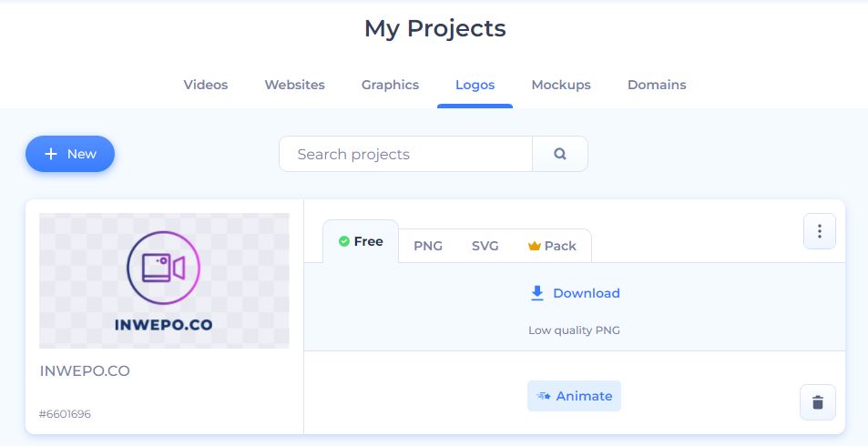Click the plus icon in New button
This screenshot has height=446, width=868.
pos(51,154)
